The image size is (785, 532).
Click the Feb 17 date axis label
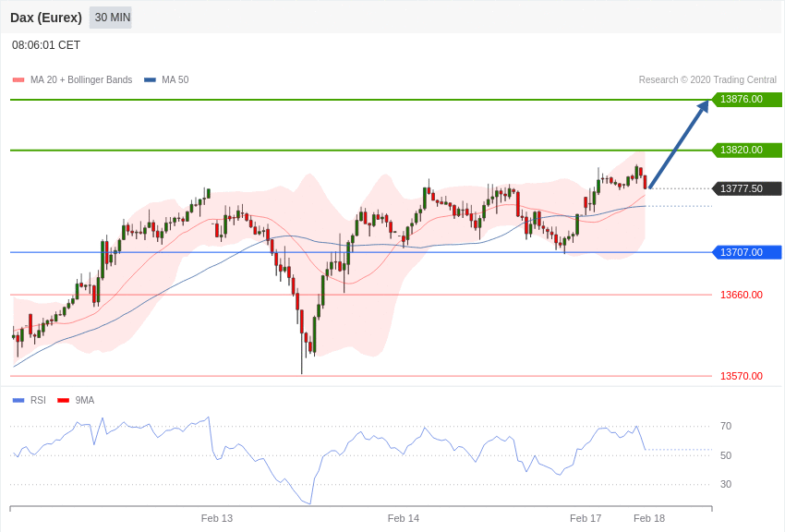[x=586, y=518]
